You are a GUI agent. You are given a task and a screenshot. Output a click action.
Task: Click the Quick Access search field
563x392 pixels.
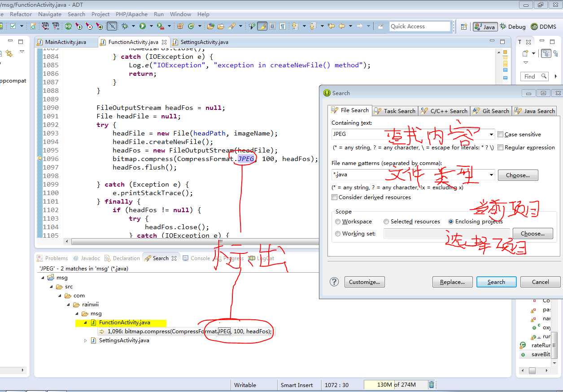(419, 26)
